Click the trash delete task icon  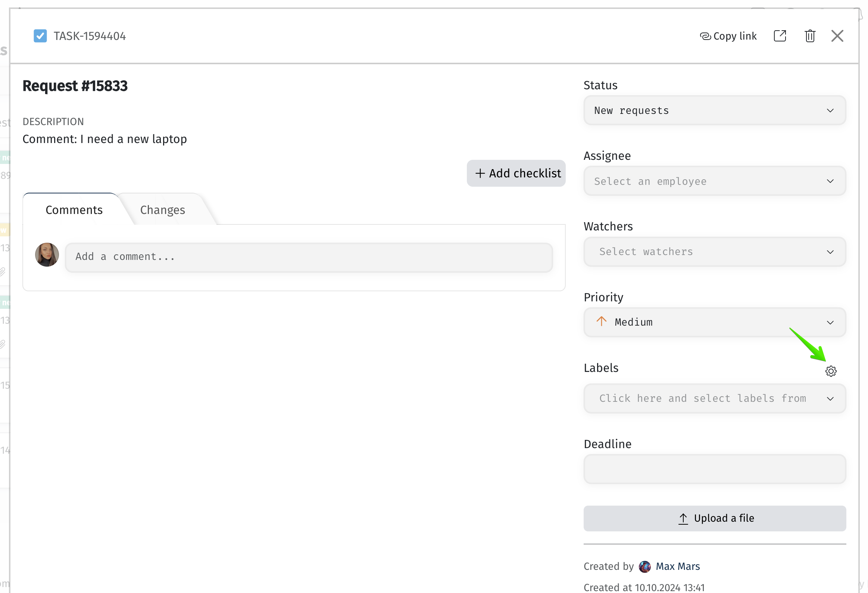[x=809, y=36]
